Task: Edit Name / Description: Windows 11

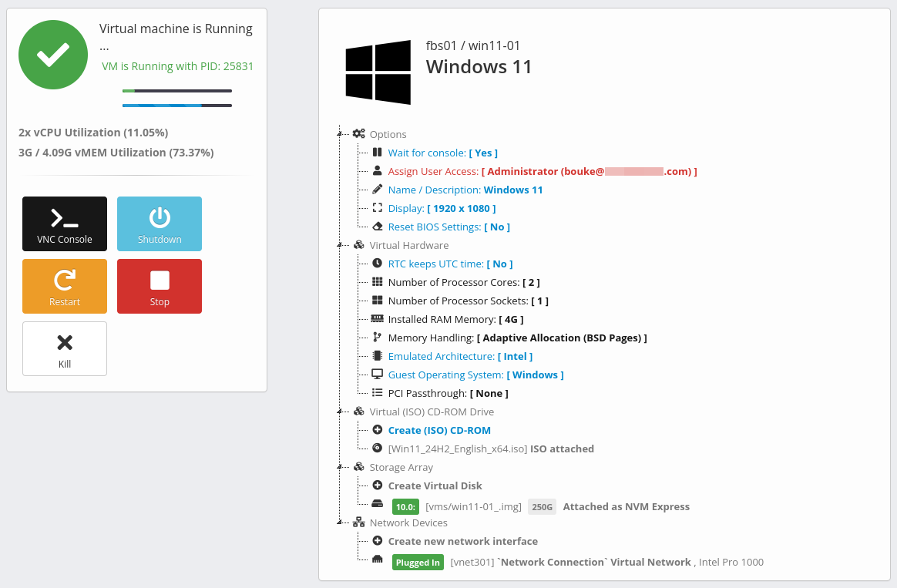Action: point(465,190)
